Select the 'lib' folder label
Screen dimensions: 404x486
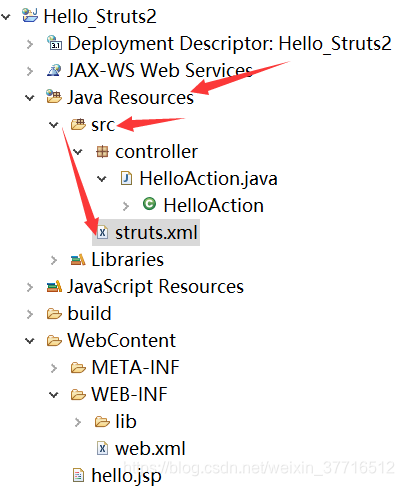(x=126, y=421)
